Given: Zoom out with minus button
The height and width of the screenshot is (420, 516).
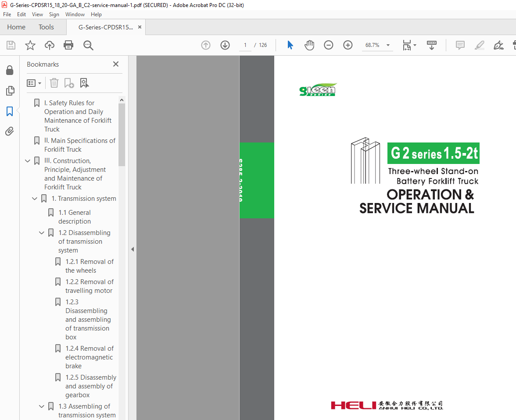Looking at the screenshot, I should (x=328, y=45).
